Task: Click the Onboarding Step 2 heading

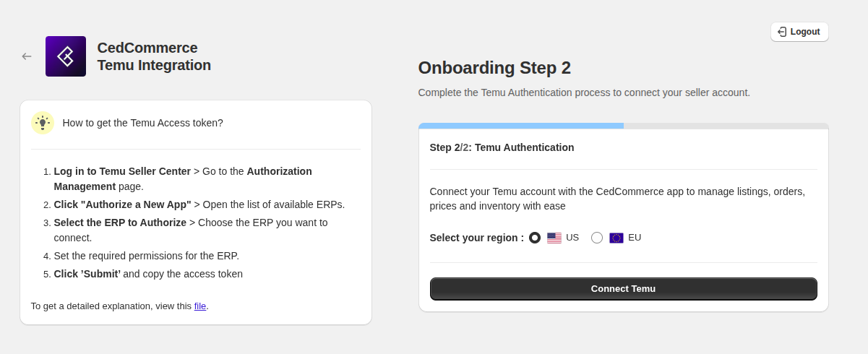Action: click(x=494, y=68)
